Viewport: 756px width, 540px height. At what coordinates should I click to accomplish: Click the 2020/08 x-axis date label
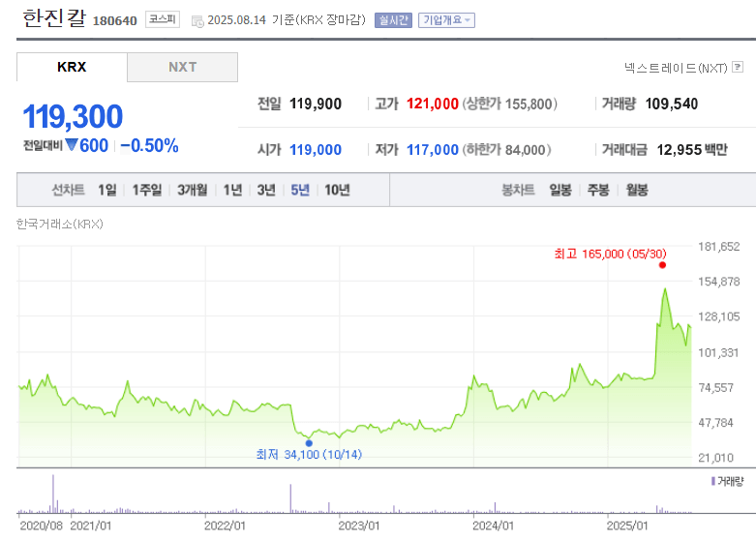click(x=41, y=525)
